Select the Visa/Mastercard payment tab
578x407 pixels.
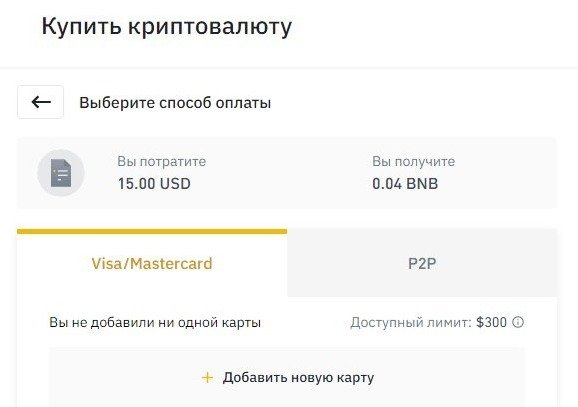152,263
